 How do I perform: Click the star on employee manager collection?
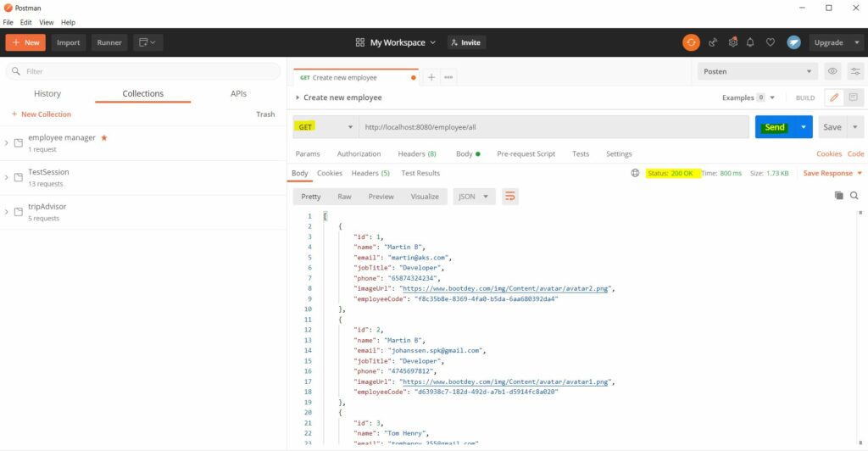[x=103, y=138]
